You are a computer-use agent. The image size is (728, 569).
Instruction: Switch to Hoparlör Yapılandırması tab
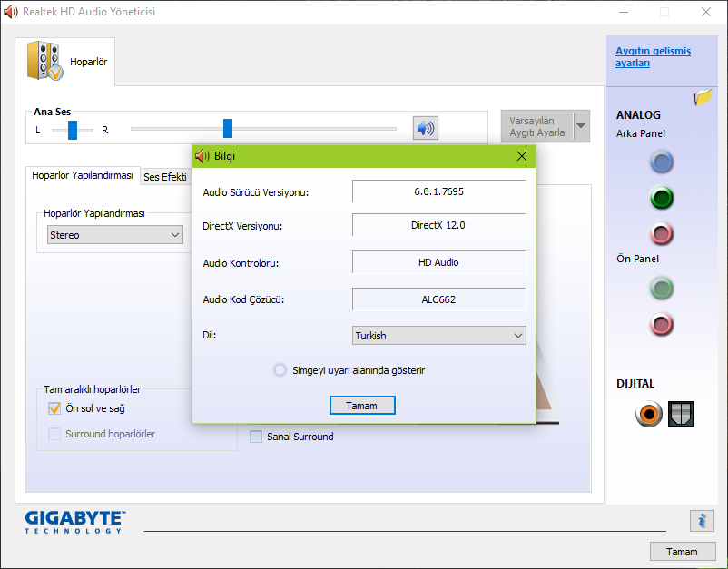[x=83, y=175]
